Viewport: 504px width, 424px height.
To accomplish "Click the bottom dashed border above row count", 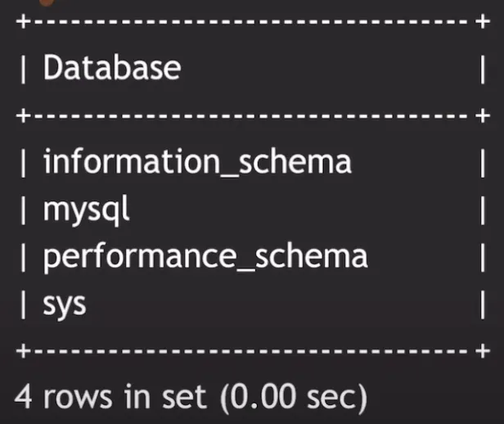I will tap(245, 350).
